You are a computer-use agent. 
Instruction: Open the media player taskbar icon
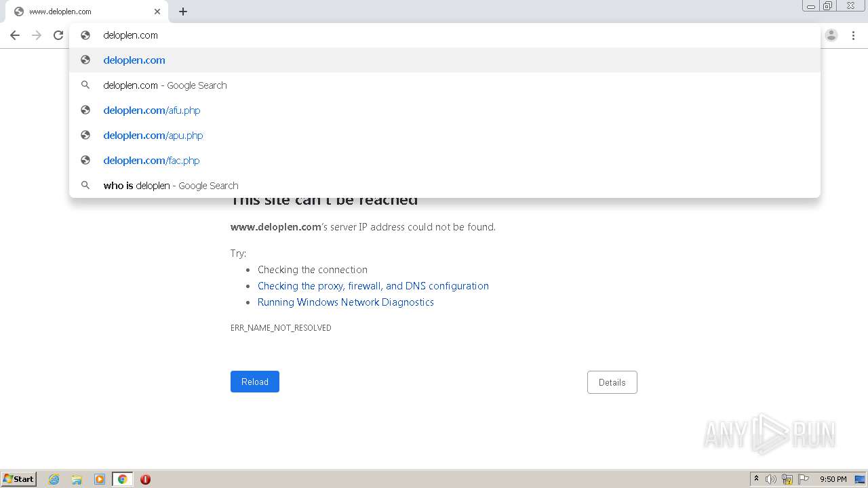click(x=100, y=479)
